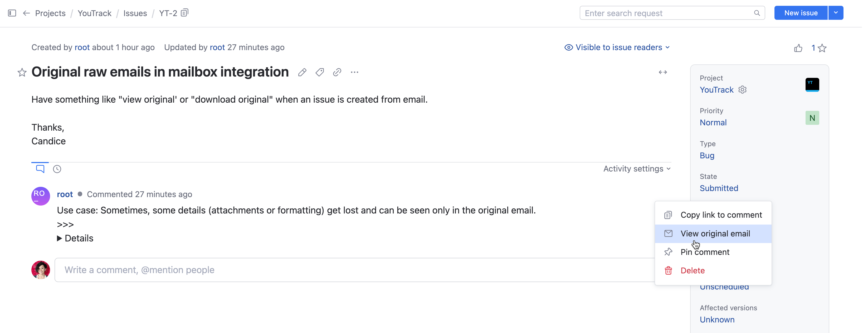The height and width of the screenshot is (333, 868).
Task: Toggle the sidebar panel icon
Action: click(x=12, y=13)
